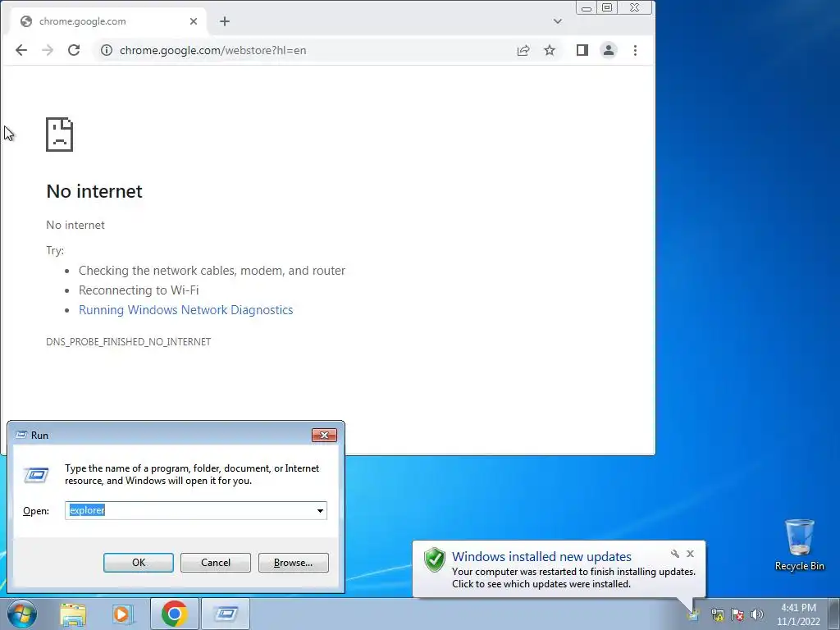
Task: Click the DNS_PROBE_FINISHED_NO_INTERNET error text
Action: click(x=129, y=342)
